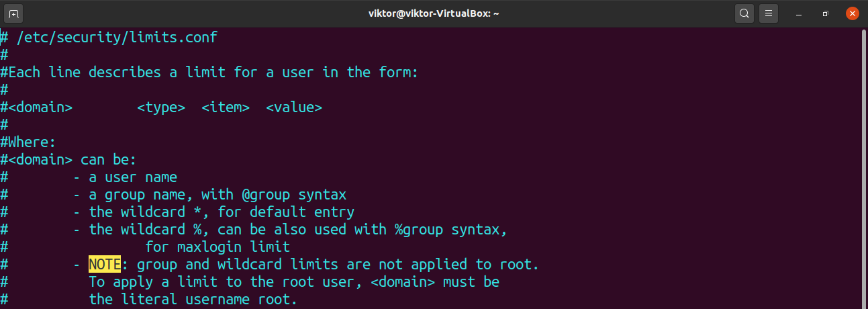Click the viktor@viktor-VirtualBox window title
Viewport: 868px width, 309px height.
pos(434,13)
